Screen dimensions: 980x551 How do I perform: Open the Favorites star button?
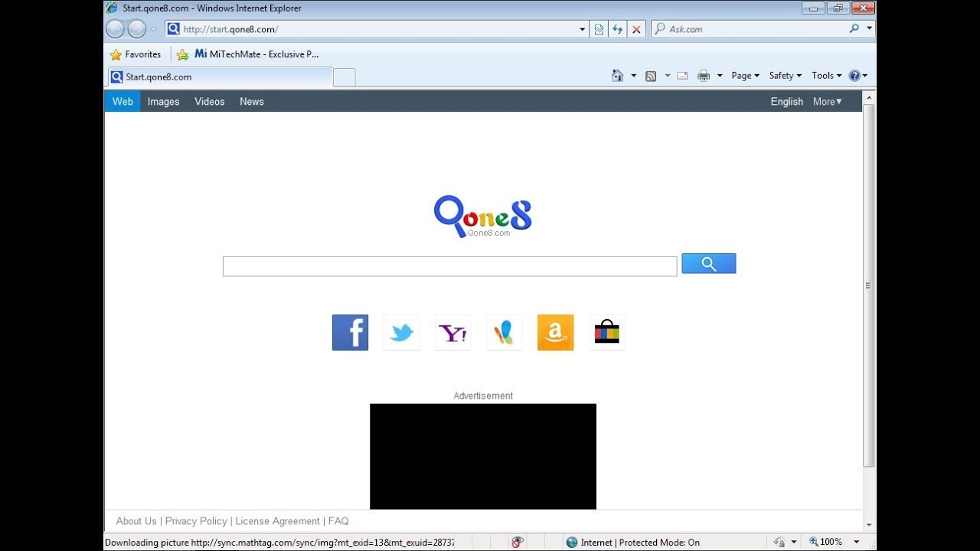(136, 54)
